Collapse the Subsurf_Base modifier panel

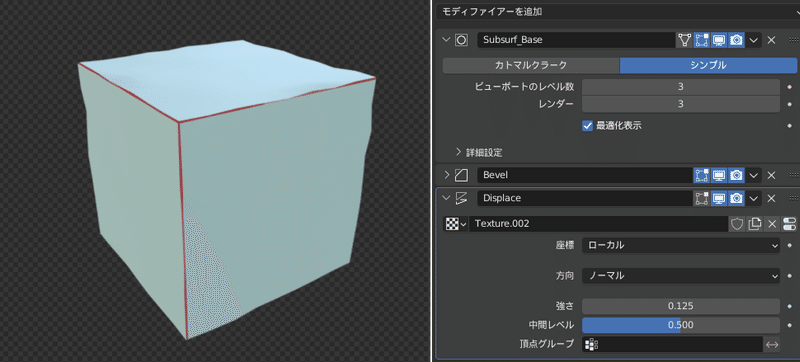446,40
